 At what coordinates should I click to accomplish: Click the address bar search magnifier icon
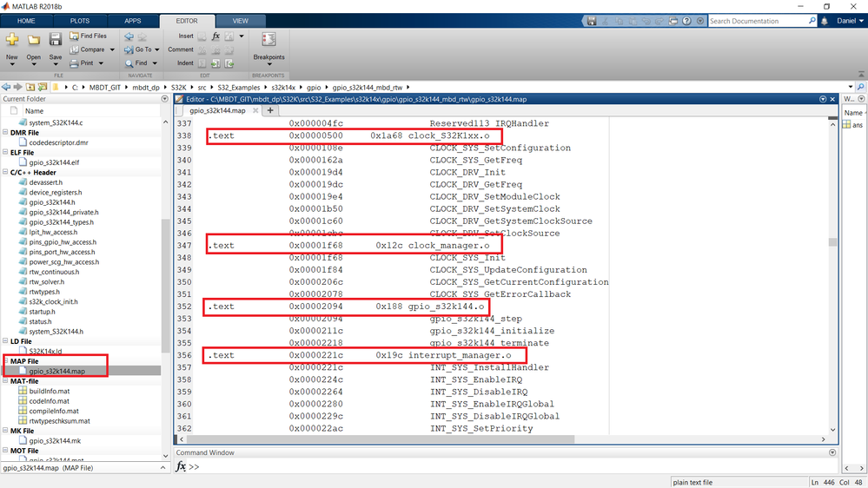pyautogui.click(x=861, y=87)
